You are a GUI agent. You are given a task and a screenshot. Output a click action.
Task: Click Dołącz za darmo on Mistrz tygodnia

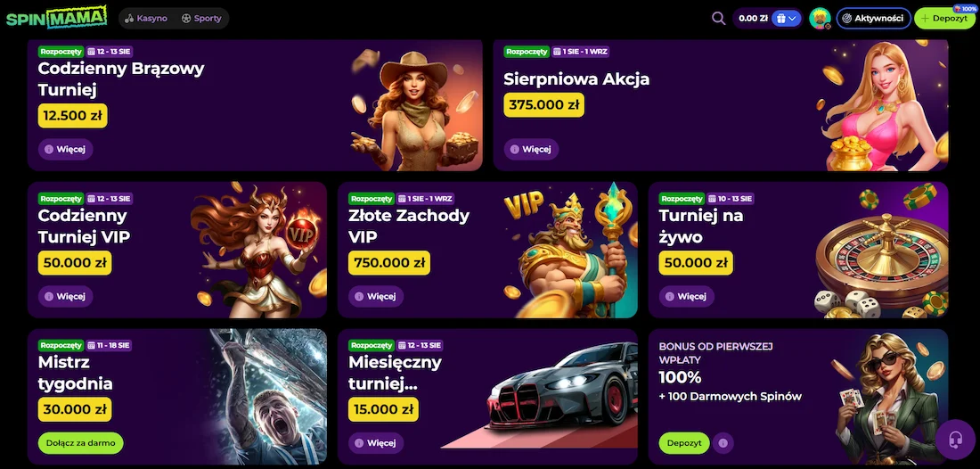(80, 443)
